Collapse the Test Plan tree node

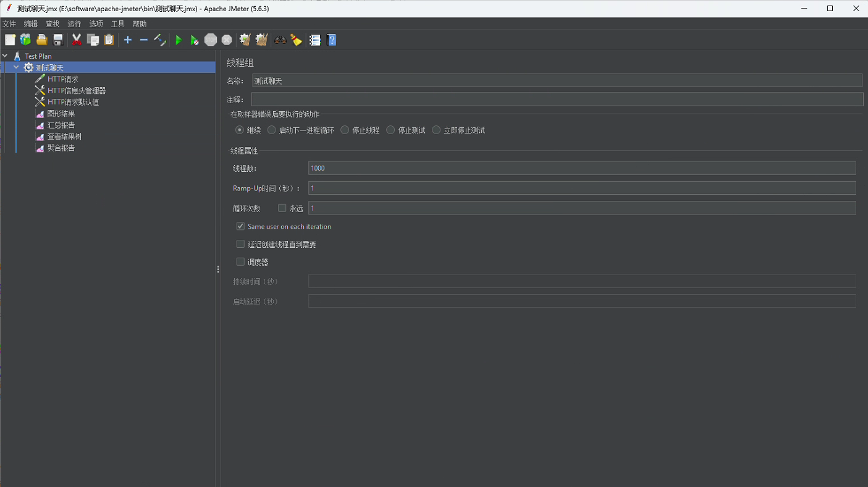tap(5, 56)
